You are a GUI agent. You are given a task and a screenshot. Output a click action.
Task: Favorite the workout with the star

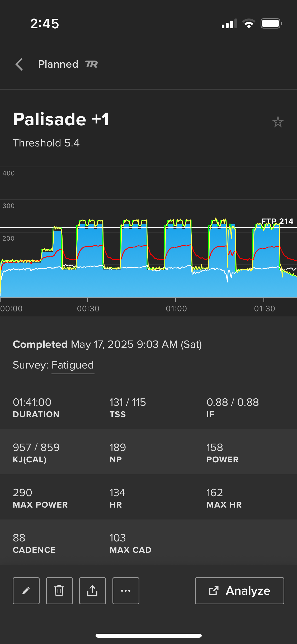(278, 122)
